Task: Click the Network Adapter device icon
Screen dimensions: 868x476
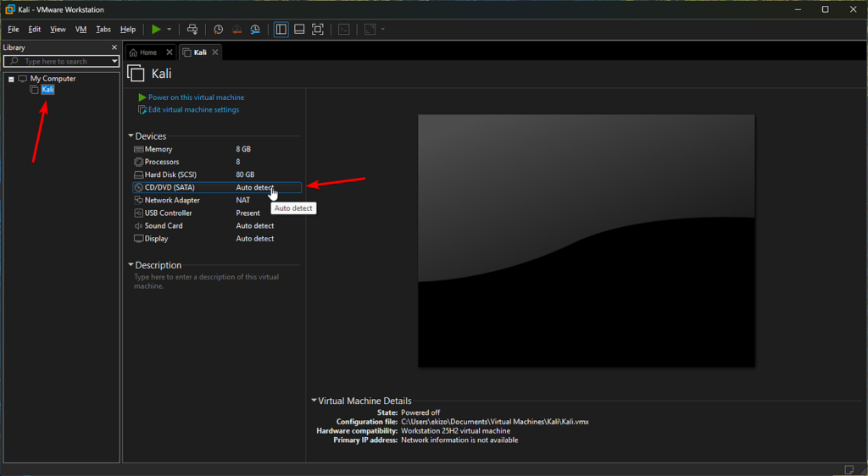Action: [138, 200]
